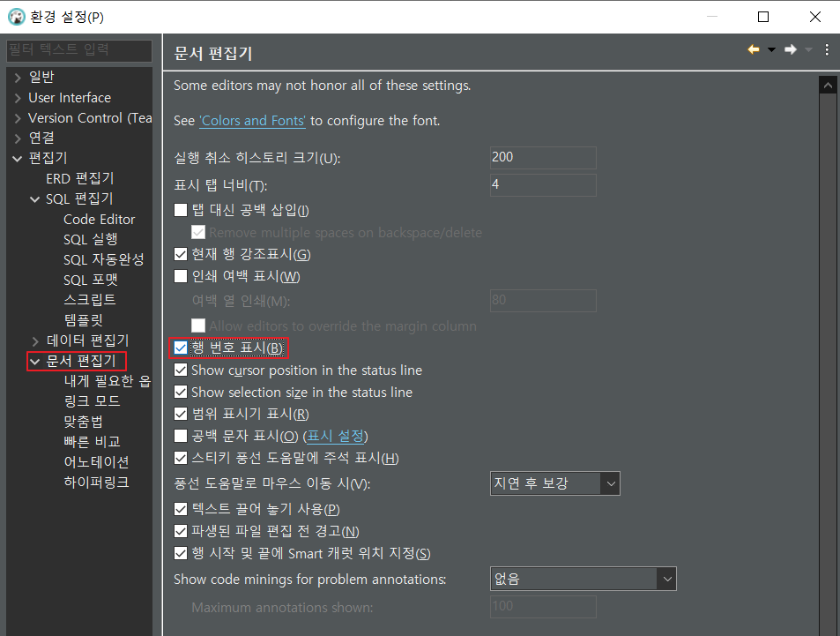Image resolution: width=840 pixels, height=636 pixels.
Task: Open the 표시 설정 link
Action: click(335, 436)
